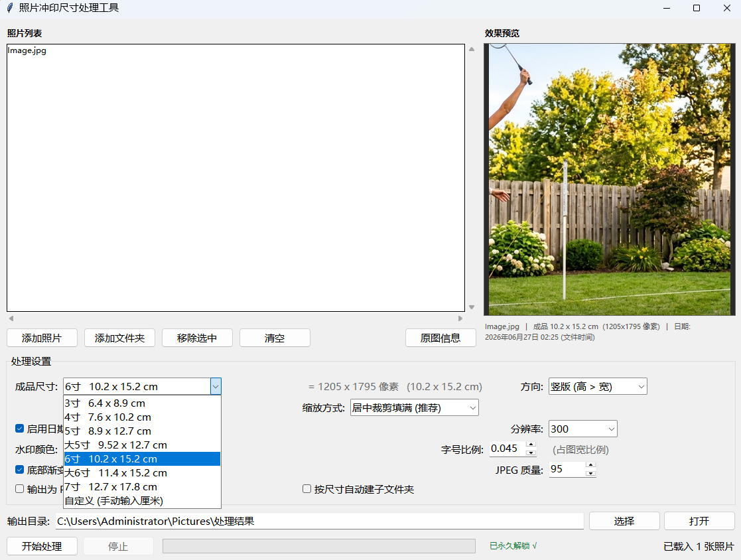Select 5寸 8.9 x 12.7 cm size

142,431
